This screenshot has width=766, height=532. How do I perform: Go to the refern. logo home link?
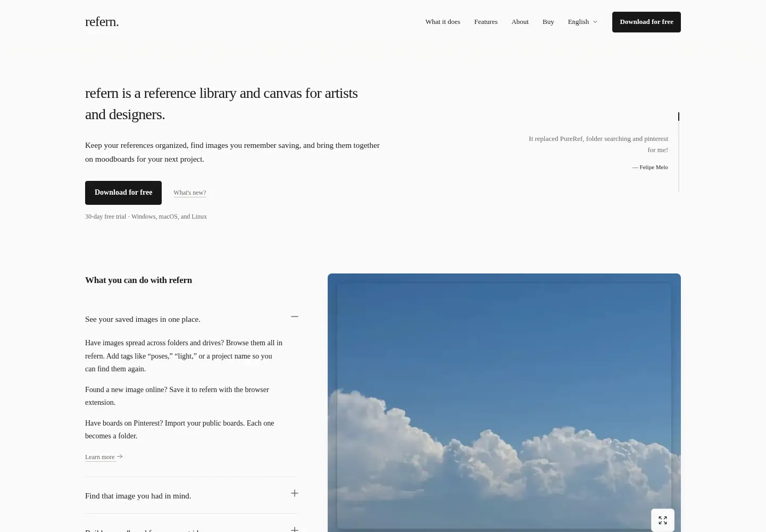click(102, 22)
